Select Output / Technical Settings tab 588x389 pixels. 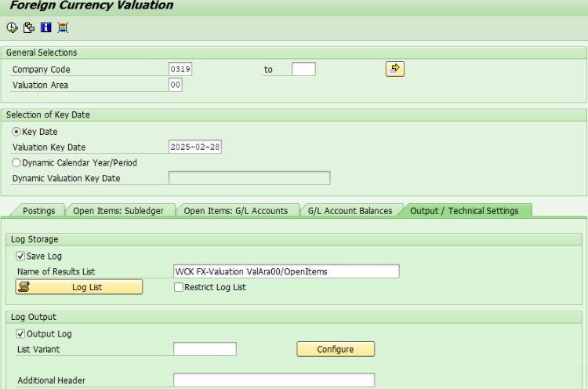click(x=464, y=211)
